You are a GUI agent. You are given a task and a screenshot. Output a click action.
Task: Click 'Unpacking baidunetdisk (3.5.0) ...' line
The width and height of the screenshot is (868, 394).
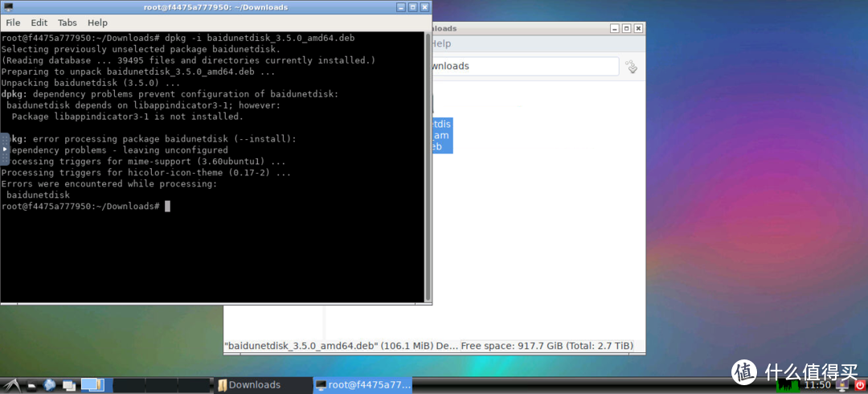(91, 83)
